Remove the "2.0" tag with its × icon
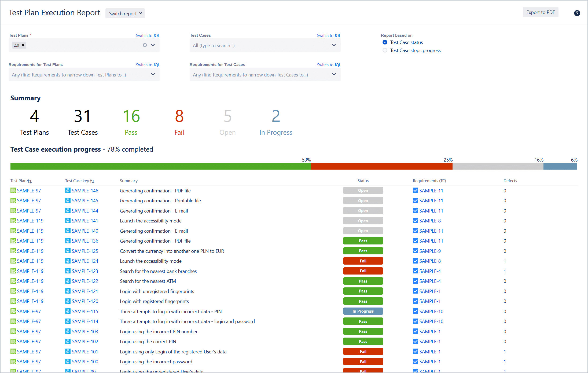 point(23,45)
